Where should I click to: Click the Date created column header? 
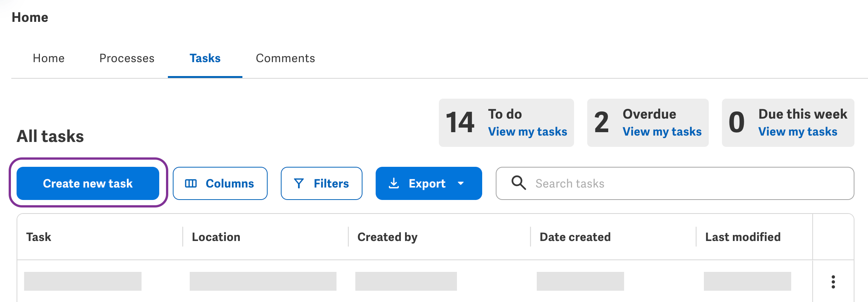(575, 237)
